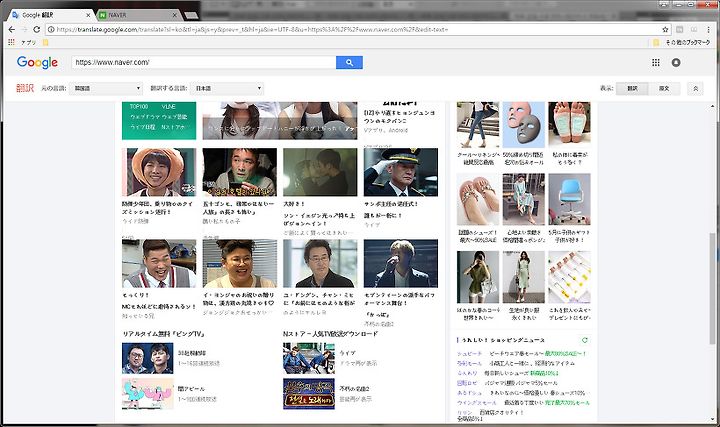The width and height of the screenshot is (720, 427).
Task: Open the orange-hat woman thumbnail
Action: (159, 172)
